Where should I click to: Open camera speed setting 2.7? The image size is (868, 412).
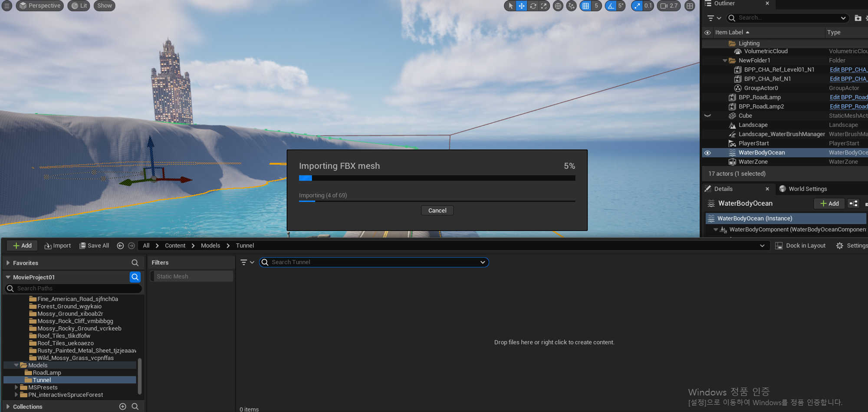click(669, 6)
